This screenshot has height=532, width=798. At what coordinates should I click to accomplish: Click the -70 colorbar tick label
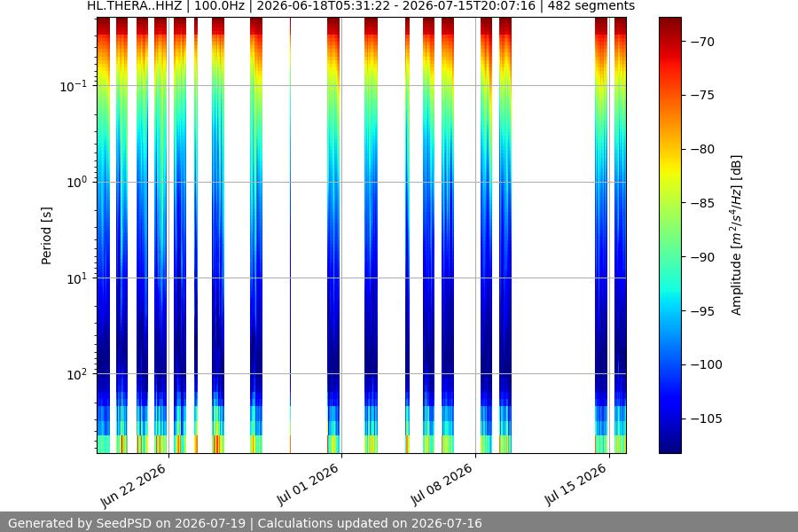[x=702, y=42]
